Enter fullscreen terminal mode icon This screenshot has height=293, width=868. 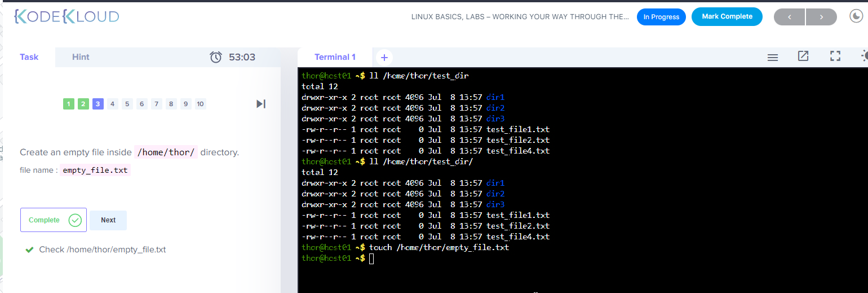click(x=835, y=56)
